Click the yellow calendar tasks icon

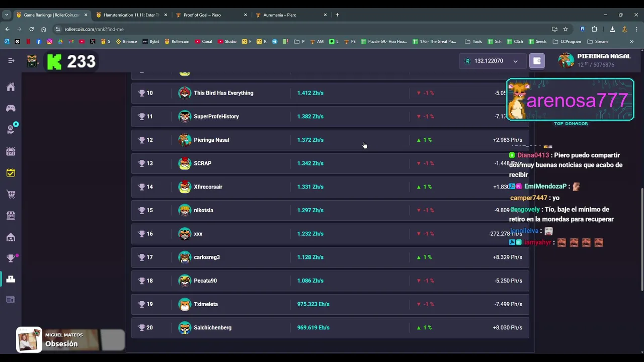pos(11,173)
